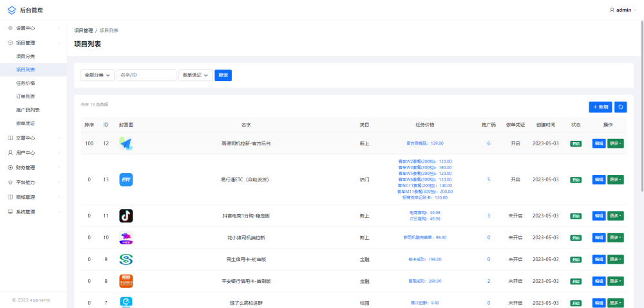Click the 用户中心 person icon in sidebar
This screenshot has height=308, width=644.
(10, 153)
